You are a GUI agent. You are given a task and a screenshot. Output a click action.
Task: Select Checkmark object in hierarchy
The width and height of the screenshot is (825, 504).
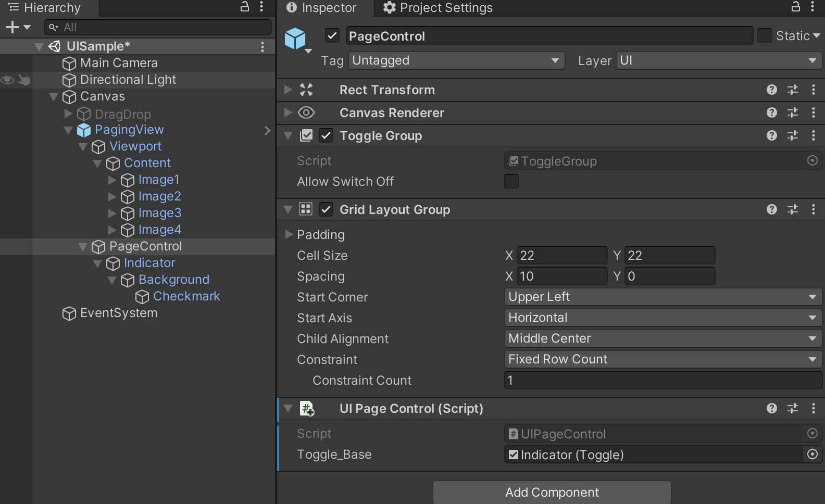pyautogui.click(x=186, y=296)
